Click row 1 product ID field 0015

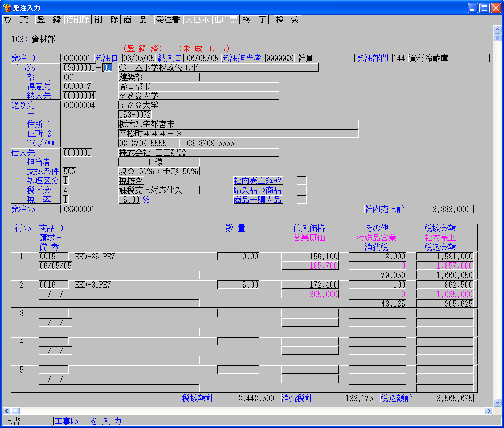click(x=53, y=257)
